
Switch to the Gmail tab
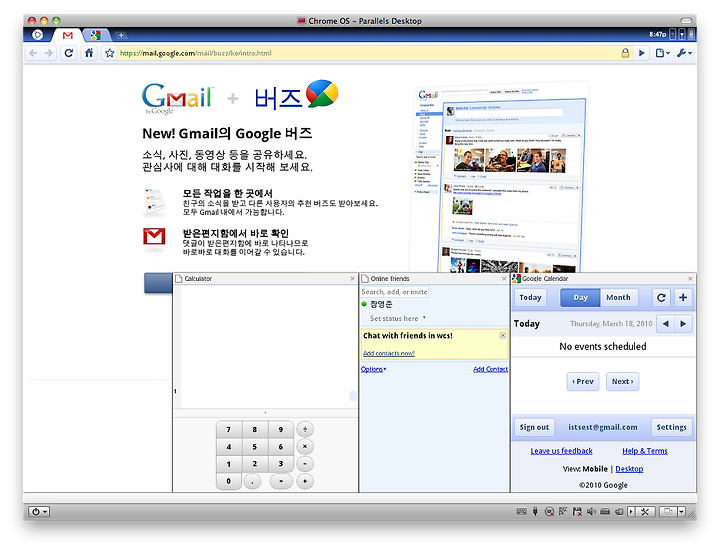click(x=68, y=35)
